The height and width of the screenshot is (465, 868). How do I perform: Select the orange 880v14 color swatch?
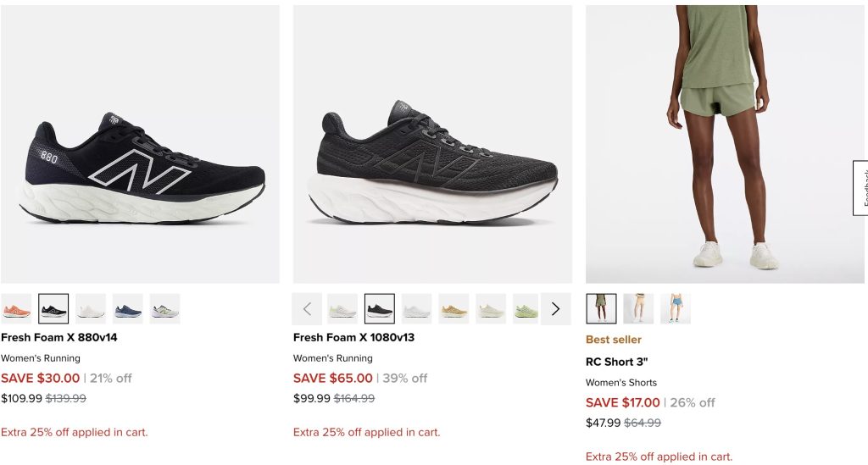click(x=16, y=309)
